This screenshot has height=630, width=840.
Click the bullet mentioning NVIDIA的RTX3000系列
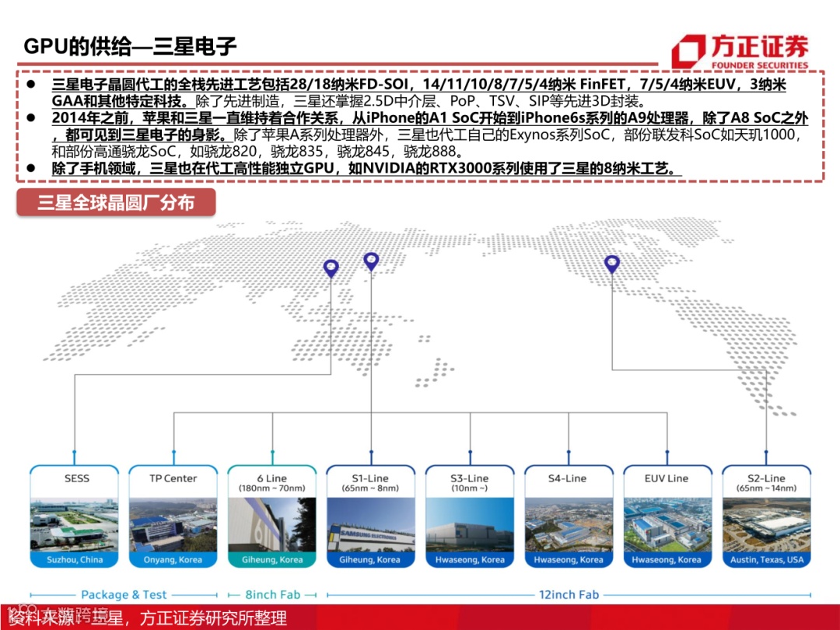click(x=366, y=169)
